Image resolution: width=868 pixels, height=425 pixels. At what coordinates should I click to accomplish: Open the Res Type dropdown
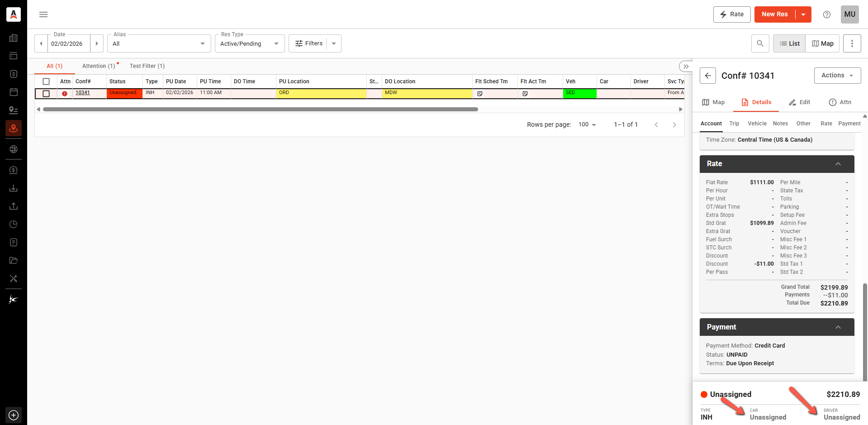point(250,43)
